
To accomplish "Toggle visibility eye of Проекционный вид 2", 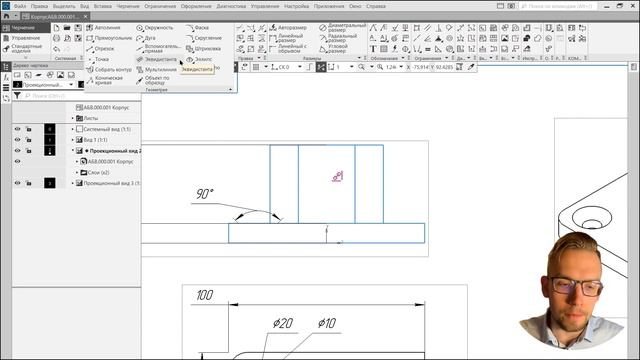I will [x=18, y=151].
